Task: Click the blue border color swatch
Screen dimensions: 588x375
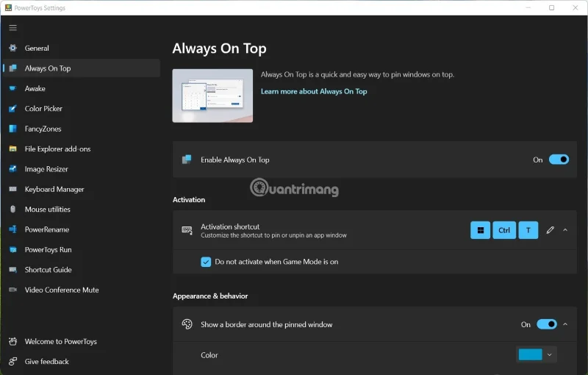Action: (530, 355)
